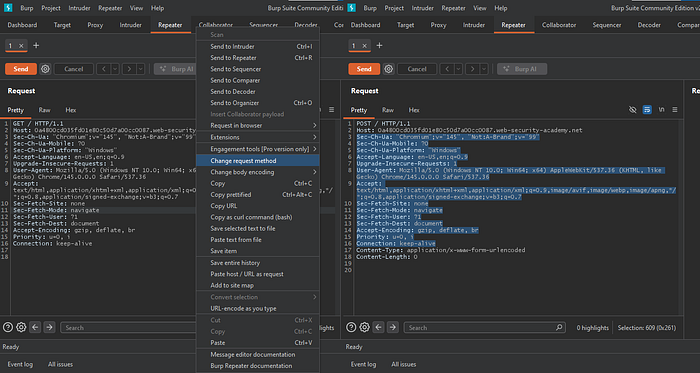700x373 pixels.
Task: Switch to Collaborator tab in right window
Action: coord(559,25)
